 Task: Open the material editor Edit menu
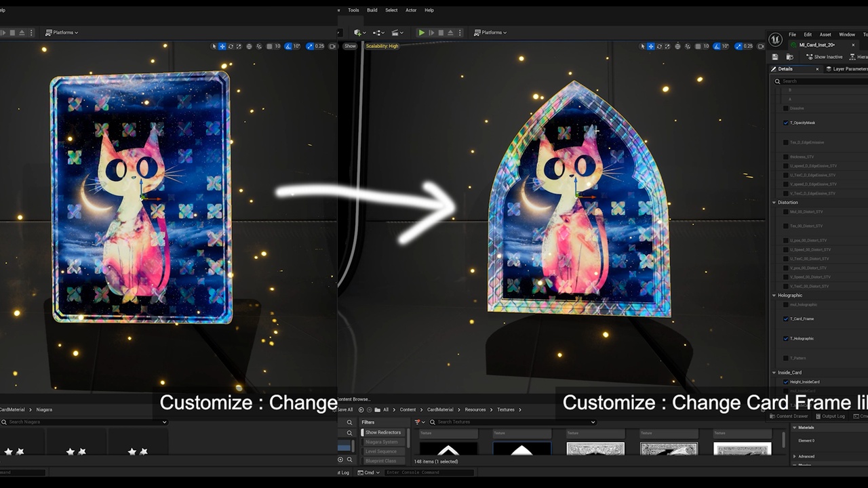(x=808, y=35)
